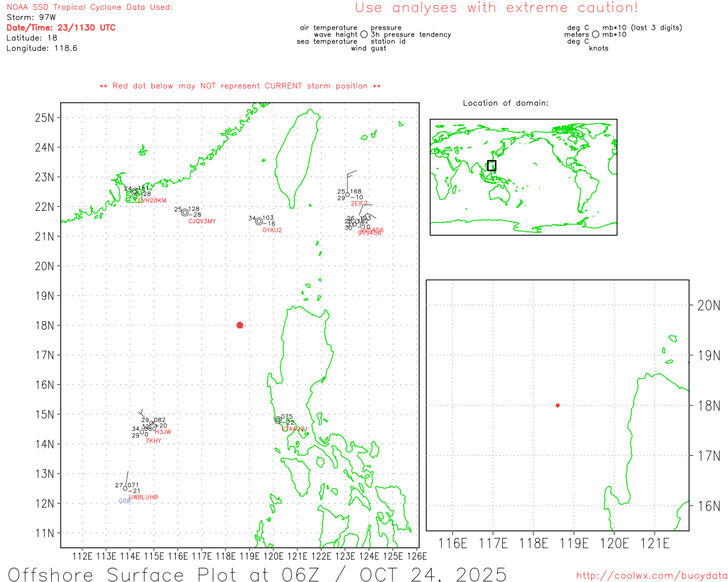Open the coolwx.com/buoydata link
728x582 pixels.
click(x=651, y=576)
